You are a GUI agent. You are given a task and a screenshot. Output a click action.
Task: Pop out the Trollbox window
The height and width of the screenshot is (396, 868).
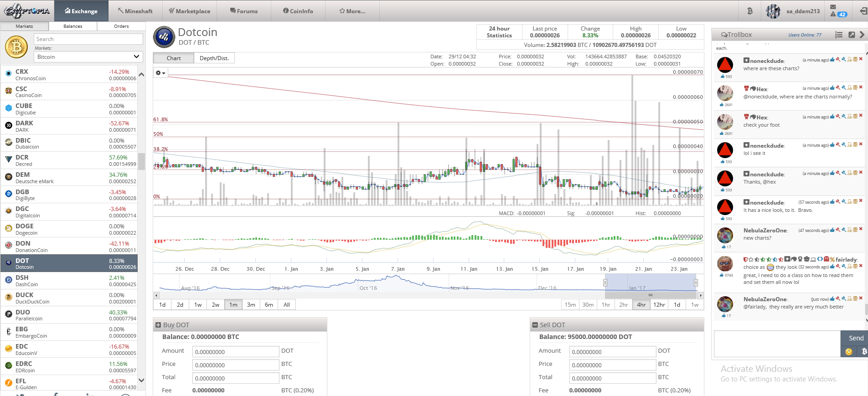pos(851,35)
